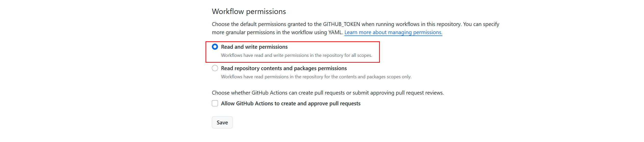Select Read repository contents and packages radio button
644x142 pixels.
(215, 68)
